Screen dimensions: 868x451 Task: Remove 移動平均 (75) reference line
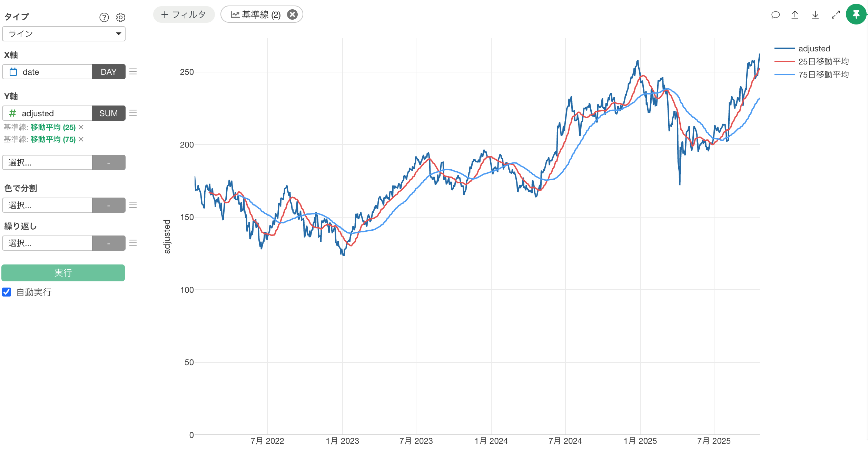(x=81, y=139)
